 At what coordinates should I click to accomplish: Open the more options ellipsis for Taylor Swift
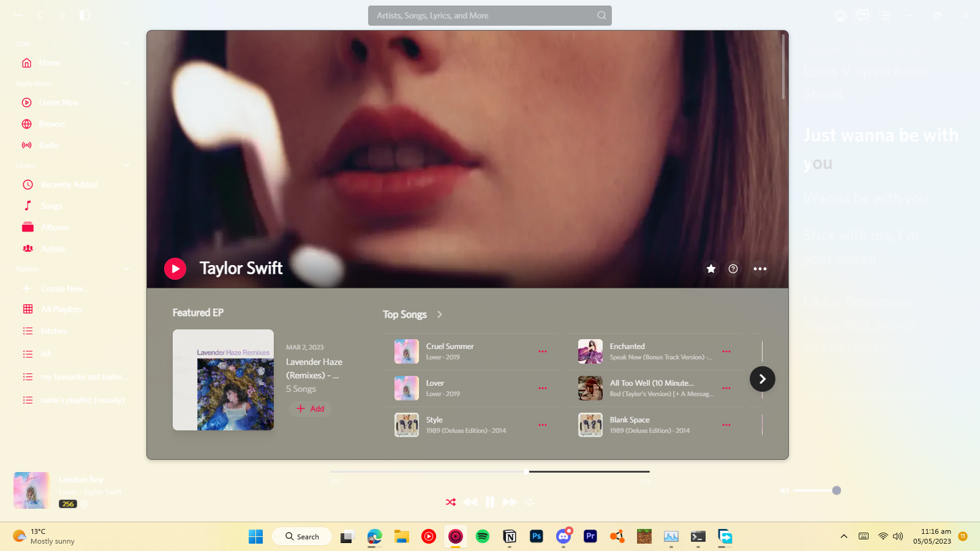760,268
